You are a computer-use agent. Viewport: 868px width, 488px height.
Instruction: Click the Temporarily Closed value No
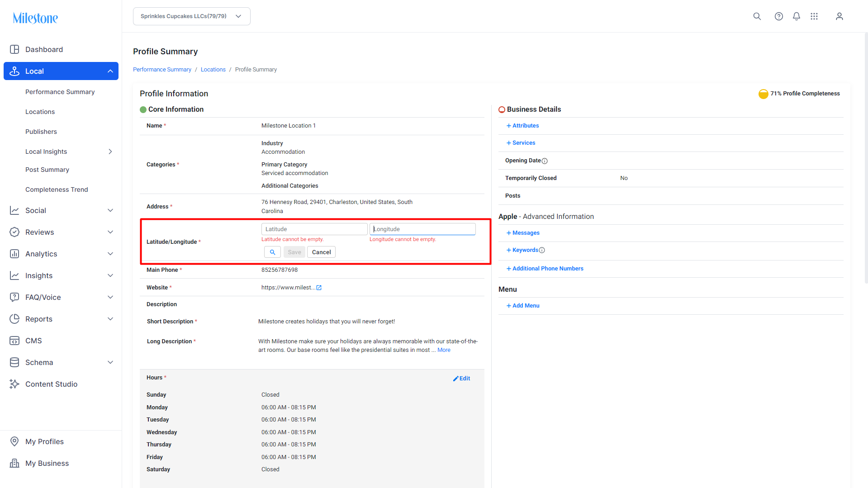click(x=624, y=178)
